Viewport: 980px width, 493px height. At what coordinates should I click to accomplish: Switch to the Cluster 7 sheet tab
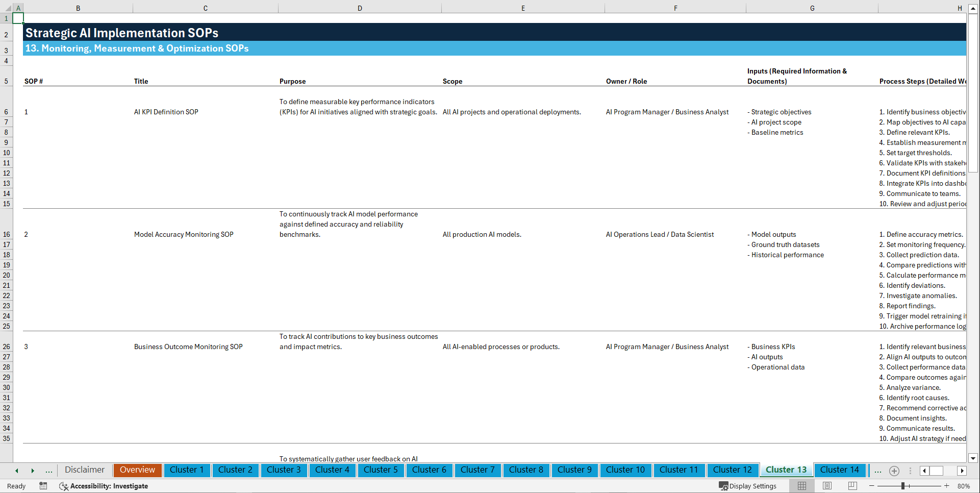(x=478, y=470)
